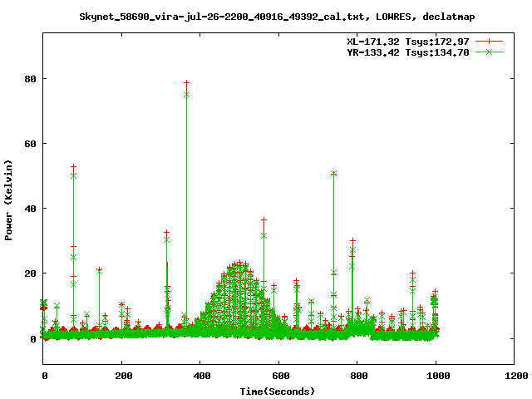Click the red spike top at 20 Kelvin near 940 seconds
532x399 pixels.
click(412, 273)
